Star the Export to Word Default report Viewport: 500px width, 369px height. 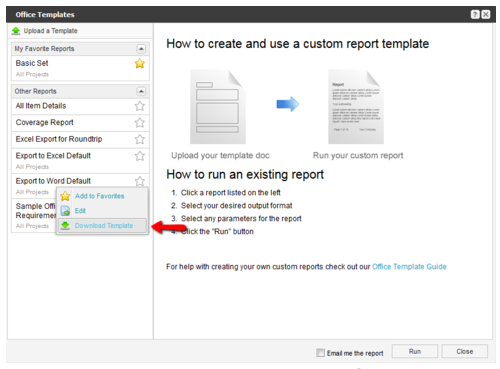pos(140,181)
